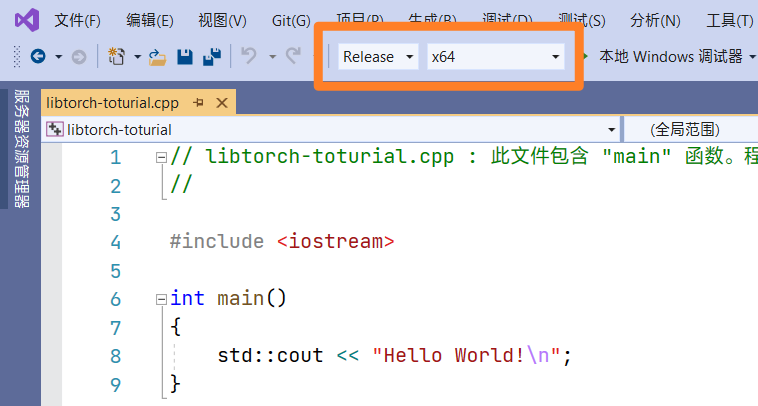The width and height of the screenshot is (758, 406).
Task: Click the Save All icon
Action: click(x=212, y=57)
